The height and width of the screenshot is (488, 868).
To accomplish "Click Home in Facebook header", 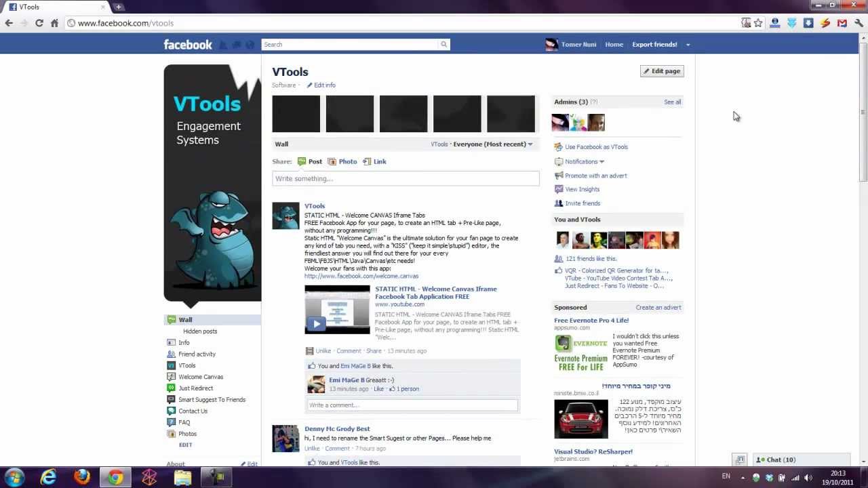I will click(x=614, y=45).
